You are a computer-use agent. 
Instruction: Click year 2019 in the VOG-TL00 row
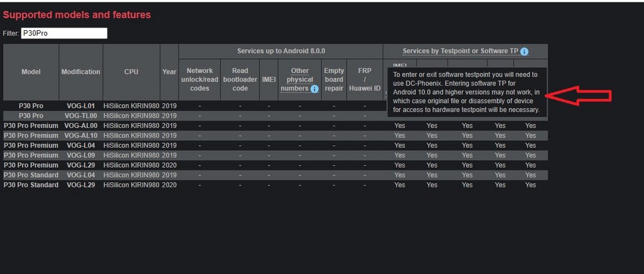169,116
